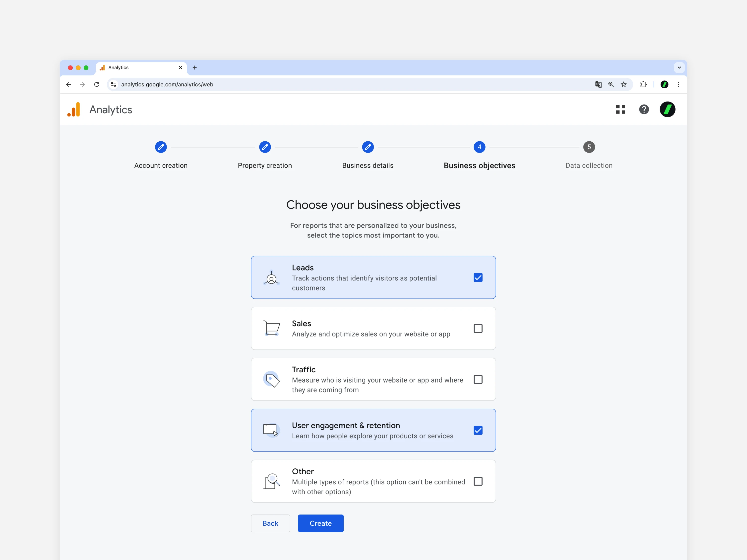Click the translate page icon
The width and height of the screenshot is (747, 560).
pos(598,84)
